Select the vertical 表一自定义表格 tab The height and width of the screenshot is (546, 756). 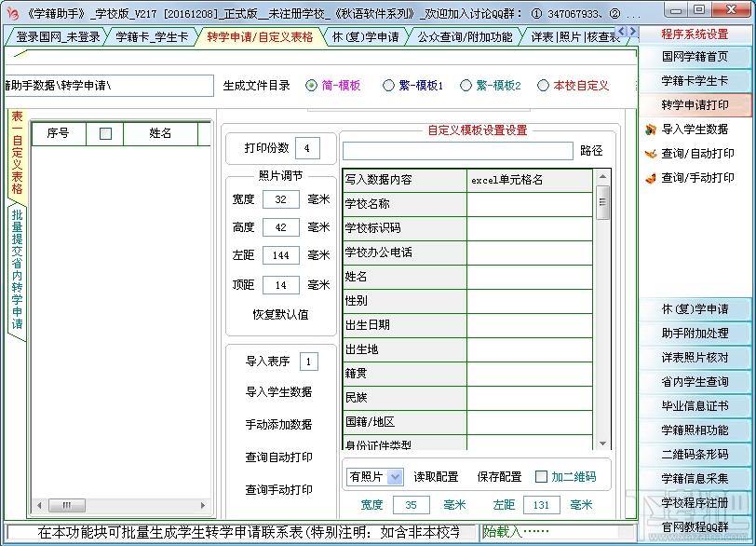tap(17, 153)
